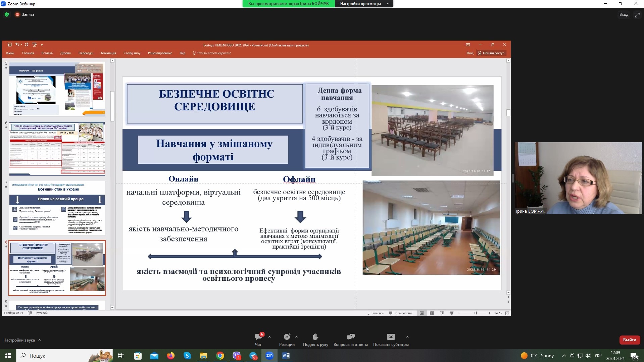This screenshot has width=644, height=362.
Task: Expand the audio settings chevron
Action: point(40,340)
